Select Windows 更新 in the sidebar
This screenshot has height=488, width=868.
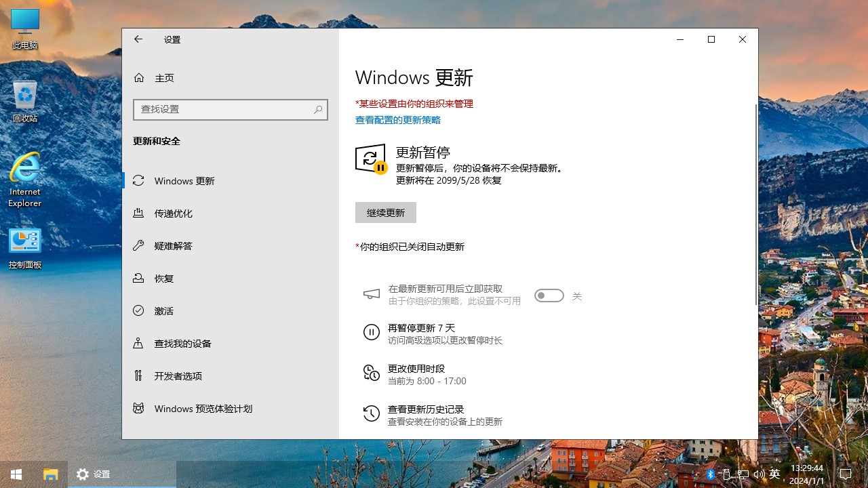click(x=231, y=181)
